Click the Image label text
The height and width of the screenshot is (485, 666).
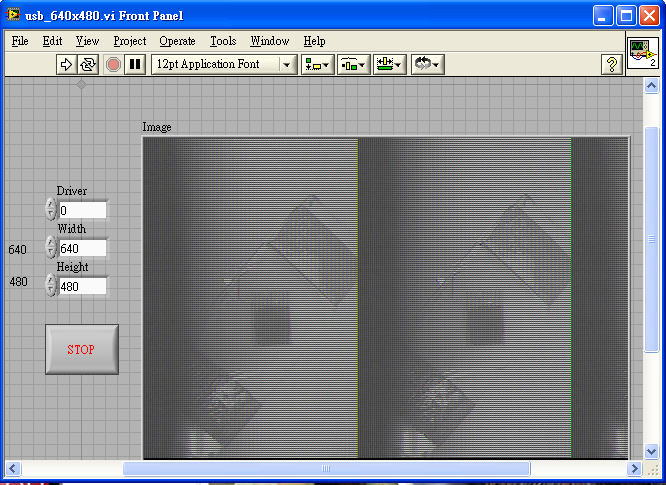(x=157, y=127)
